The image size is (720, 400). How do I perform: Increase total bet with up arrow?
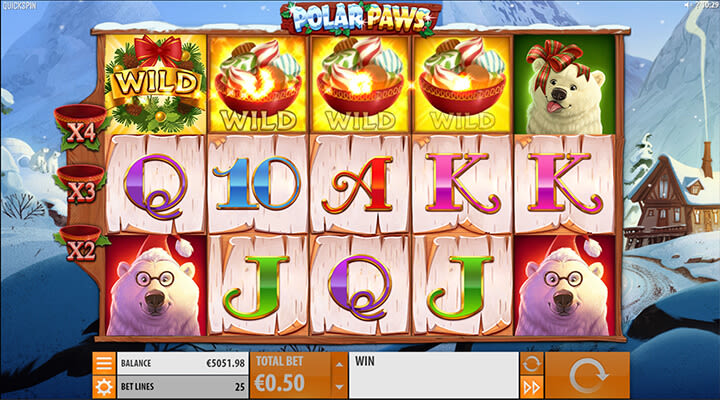tap(339, 364)
